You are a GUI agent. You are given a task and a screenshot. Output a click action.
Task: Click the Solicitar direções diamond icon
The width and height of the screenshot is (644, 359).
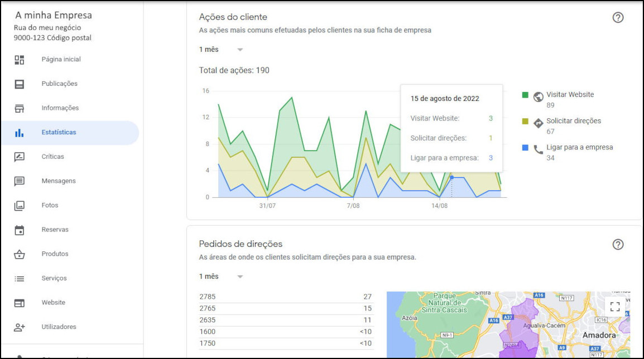[x=538, y=123]
